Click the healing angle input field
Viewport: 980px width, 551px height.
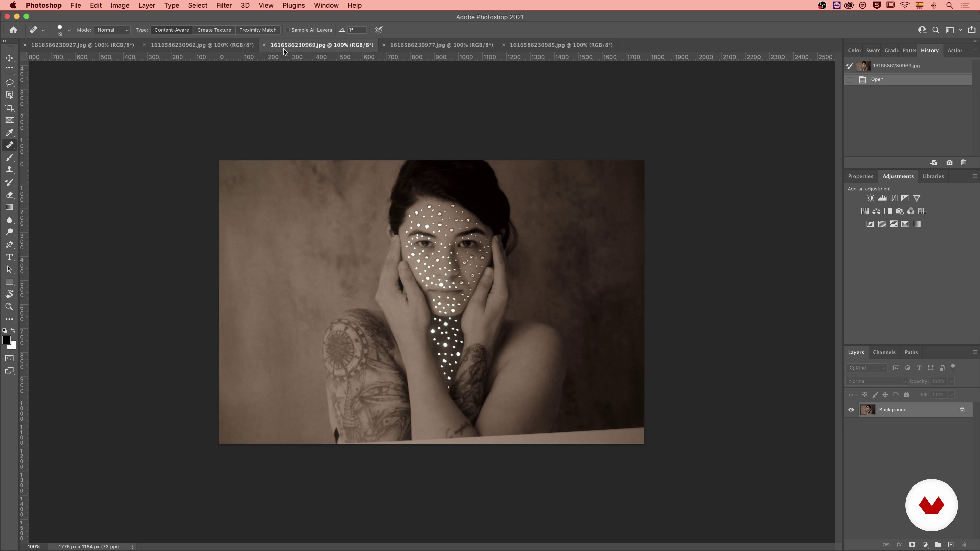coord(357,30)
